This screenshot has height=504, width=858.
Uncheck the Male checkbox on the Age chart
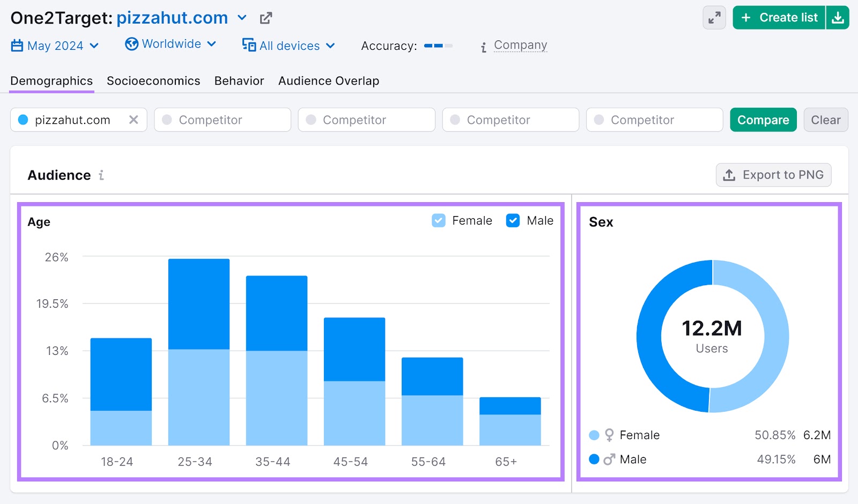click(x=513, y=220)
